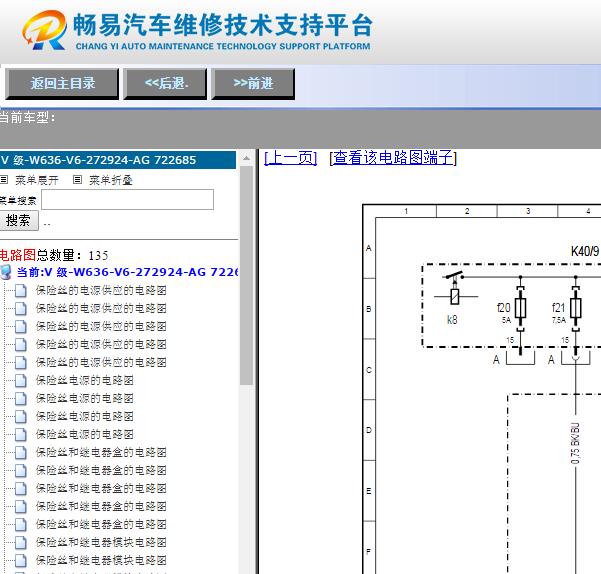Image resolution: width=601 pixels, height=574 pixels.
Task: Open the first 保险丝和继电器模块电路图 entry
Action: point(101,543)
